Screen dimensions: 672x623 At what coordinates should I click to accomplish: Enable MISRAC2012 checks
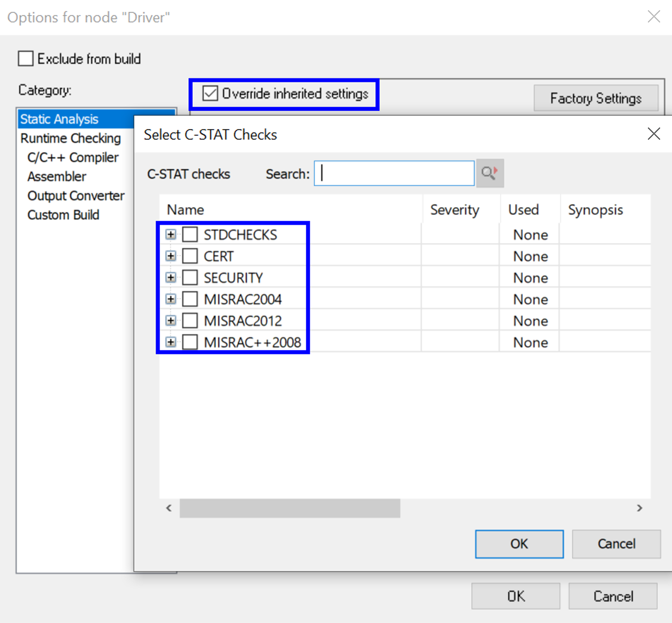[x=189, y=320]
